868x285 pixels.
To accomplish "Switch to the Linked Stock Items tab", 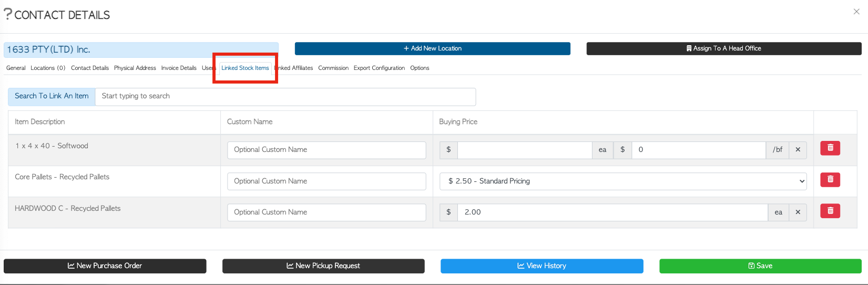I will coord(245,68).
